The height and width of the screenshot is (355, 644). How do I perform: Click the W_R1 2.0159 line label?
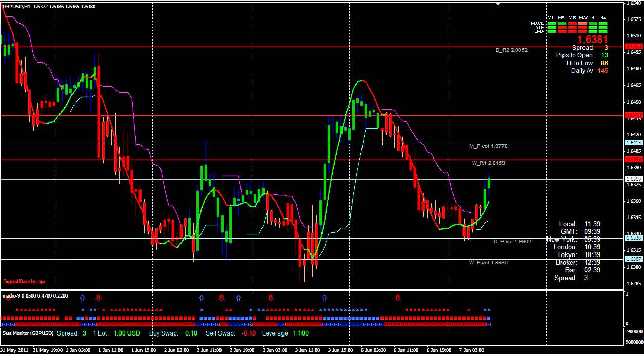coord(489,163)
